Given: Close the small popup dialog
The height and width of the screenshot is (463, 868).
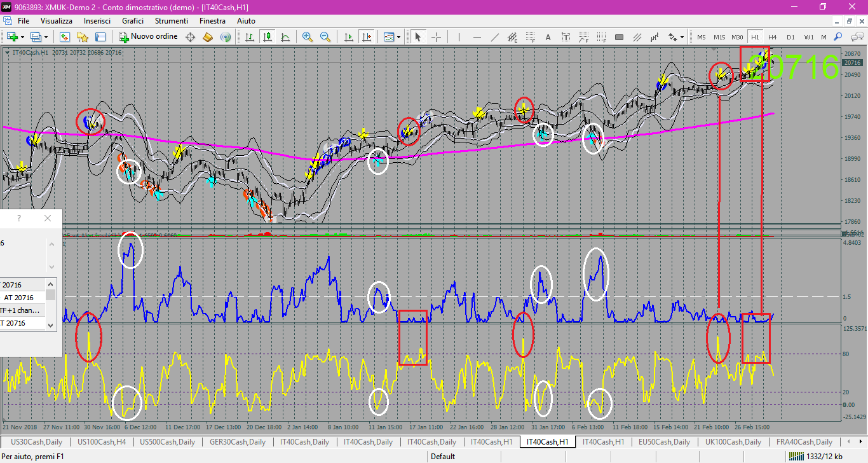Looking at the screenshot, I should [x=48, y=218].
